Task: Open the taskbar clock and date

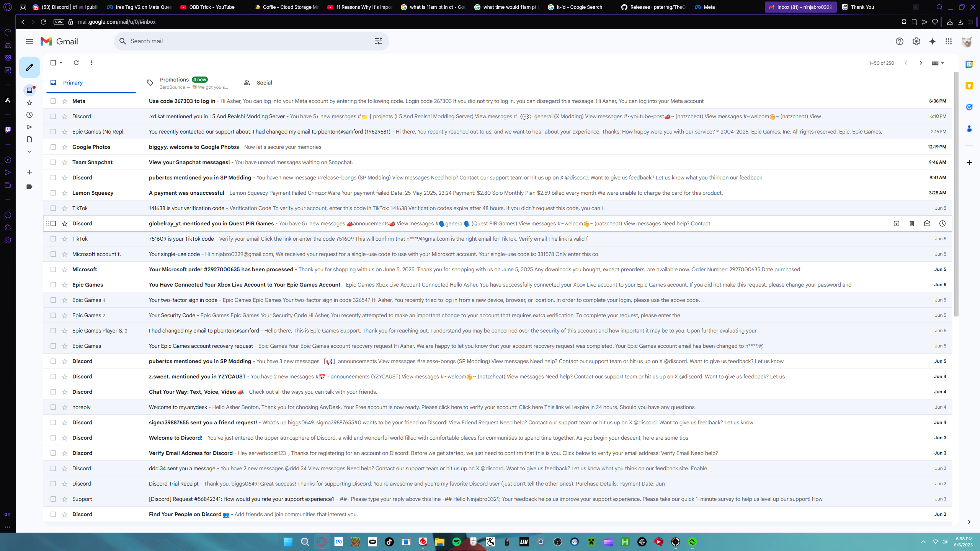Action: click(964, 542)
